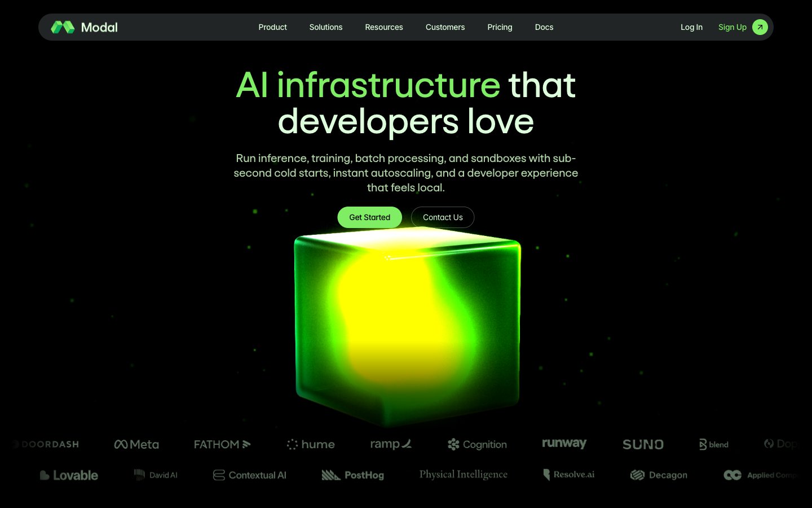The height and width of the screenshot is (508, 812).
Task: Click the paragraph starting 'Run inference, training'
Action: (x=406, y=173)
